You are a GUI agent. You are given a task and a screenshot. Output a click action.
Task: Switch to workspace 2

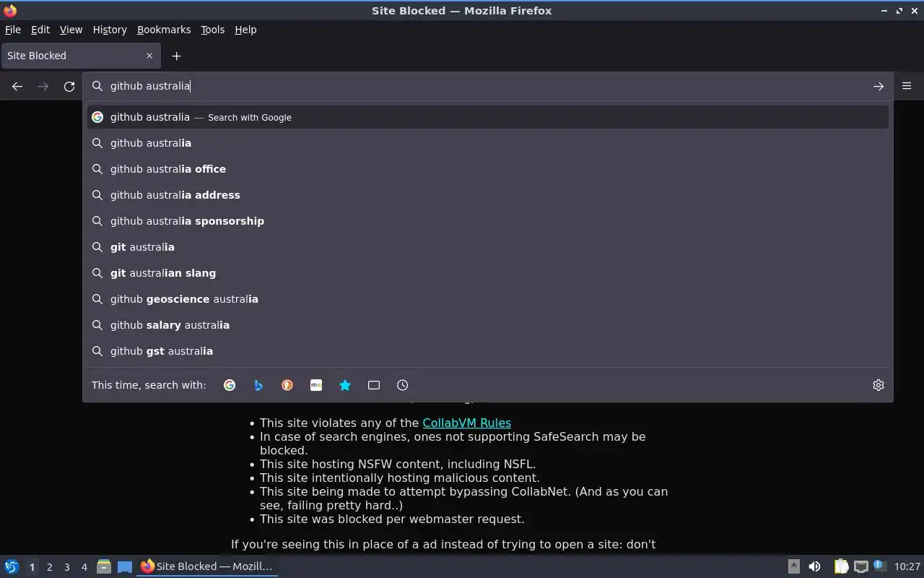point(49,567)
